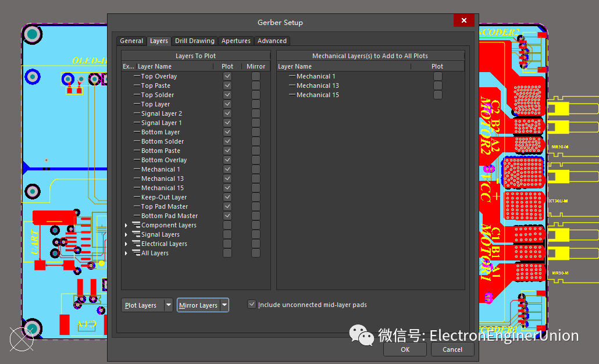Open the Plot Layers dropdown arrow
The width and height of the screenshot is (599, 364).
click(169, 305)
